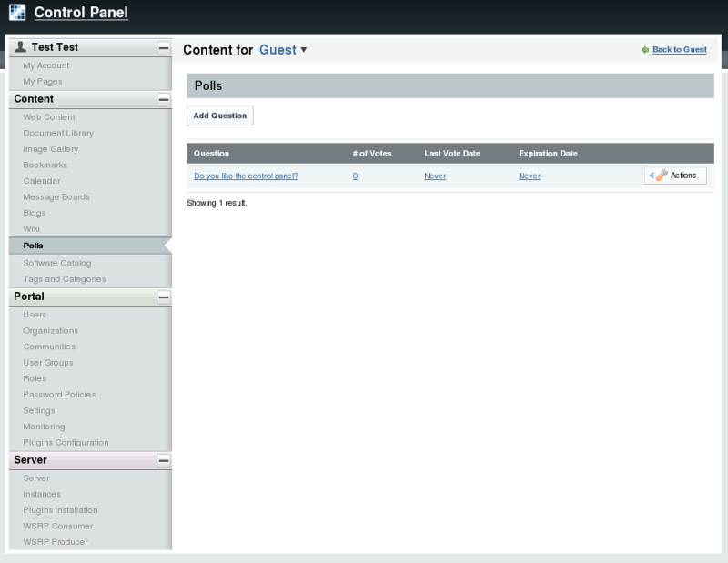Image resolution: width=728 pixels, height=563 pixels.
Task: Open Tags and Categories
Action: coord(65,279)
